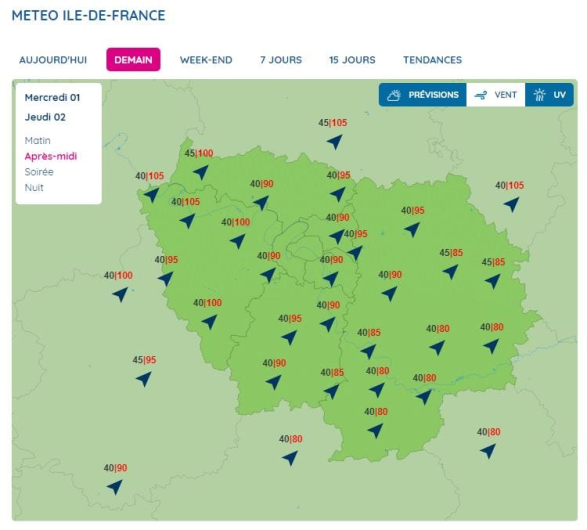Screen dimensions: 587x530
Task: Click the wind icon on Vent toggle
Action: click(x=481, y=95)
